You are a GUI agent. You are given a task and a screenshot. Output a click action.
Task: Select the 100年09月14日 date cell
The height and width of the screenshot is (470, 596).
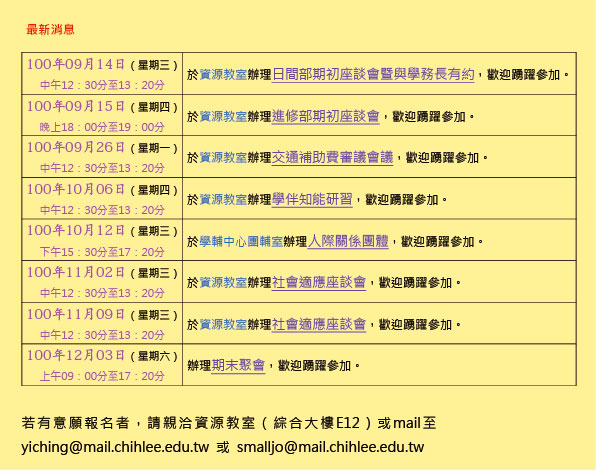point(102,74)
